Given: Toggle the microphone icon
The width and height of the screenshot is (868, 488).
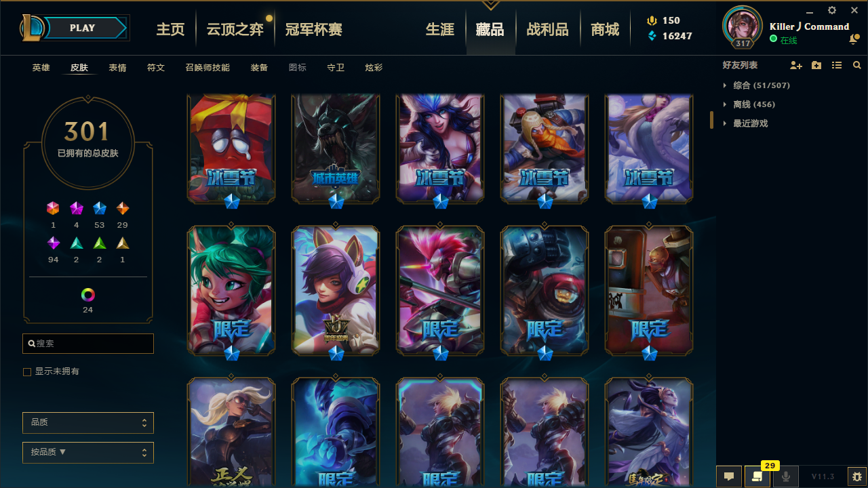Looking at the screenshot, I should click(786, 476).
